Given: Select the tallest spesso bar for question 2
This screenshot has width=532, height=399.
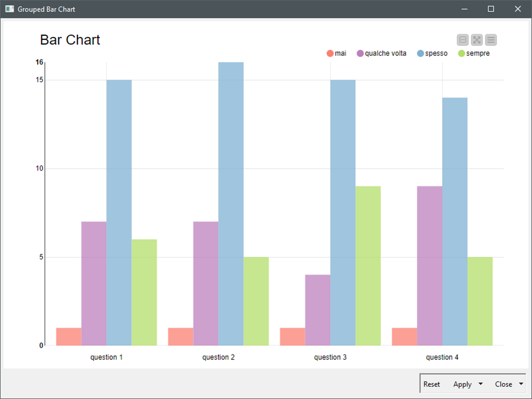Looking at the screenshot, I should click(230, 203).
